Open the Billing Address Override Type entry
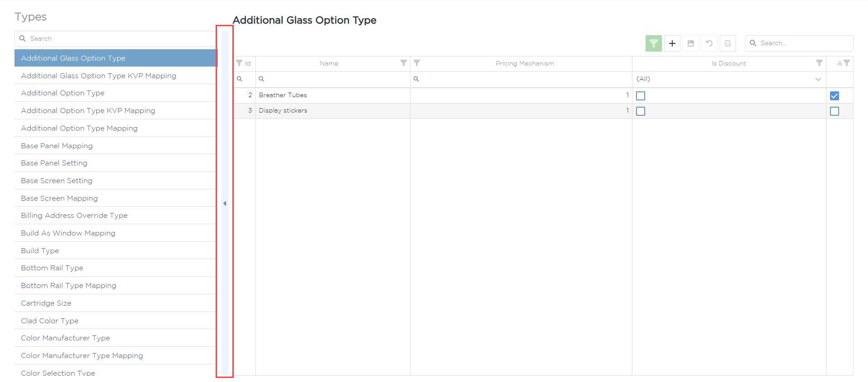868x382 pixels. pyautogui.click(x=116, y=215)
